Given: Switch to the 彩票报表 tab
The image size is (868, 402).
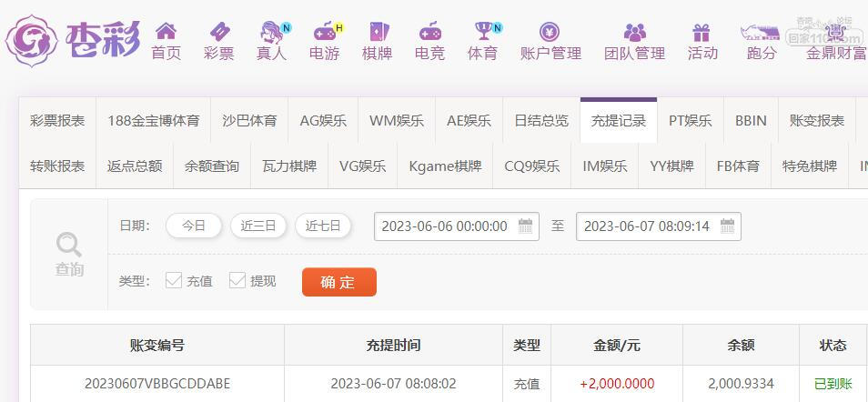Looking at the screenshot, I should point(57,120).
